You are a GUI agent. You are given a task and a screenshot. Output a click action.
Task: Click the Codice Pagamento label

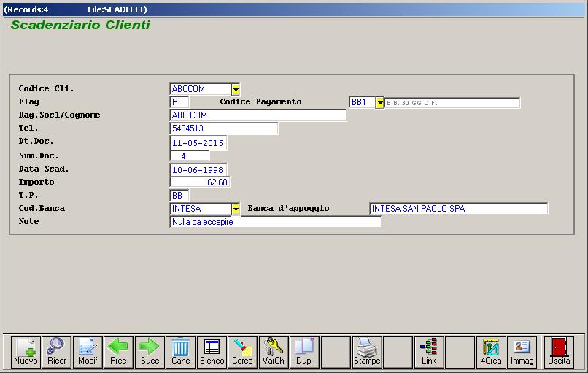pos(260,101)
